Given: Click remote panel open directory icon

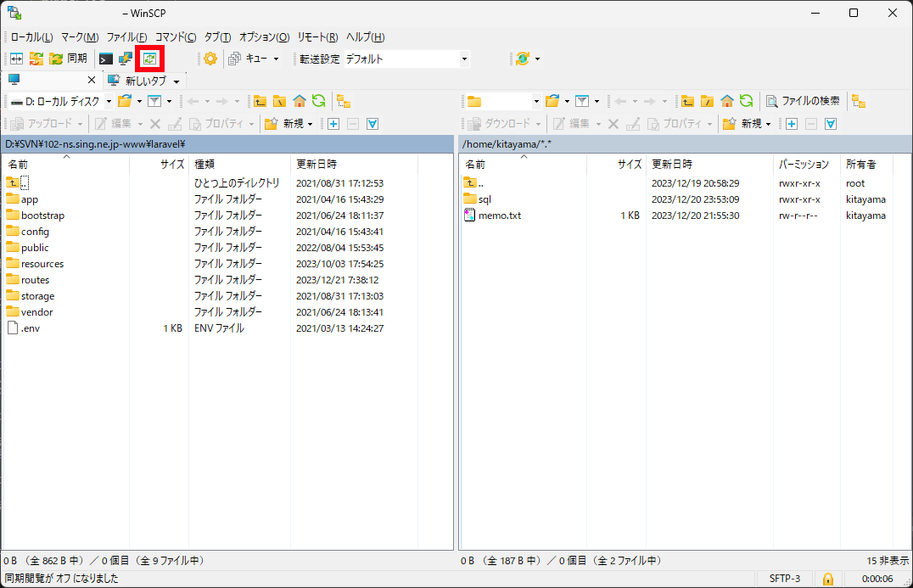Looking at the screenshot, I should 552,101.
